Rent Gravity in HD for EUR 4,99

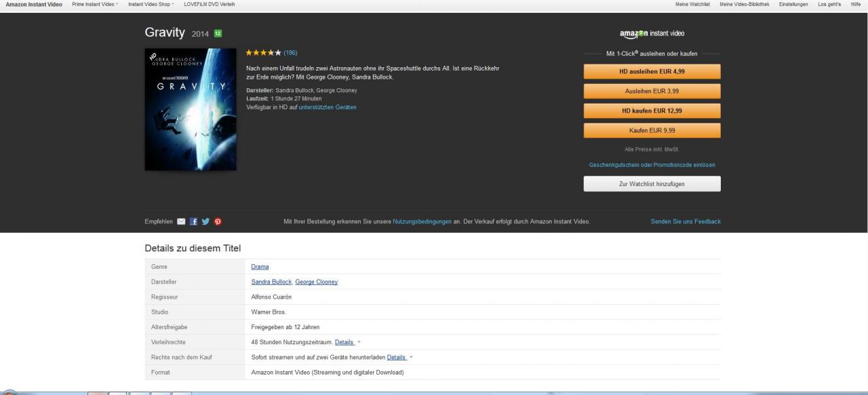652,71
